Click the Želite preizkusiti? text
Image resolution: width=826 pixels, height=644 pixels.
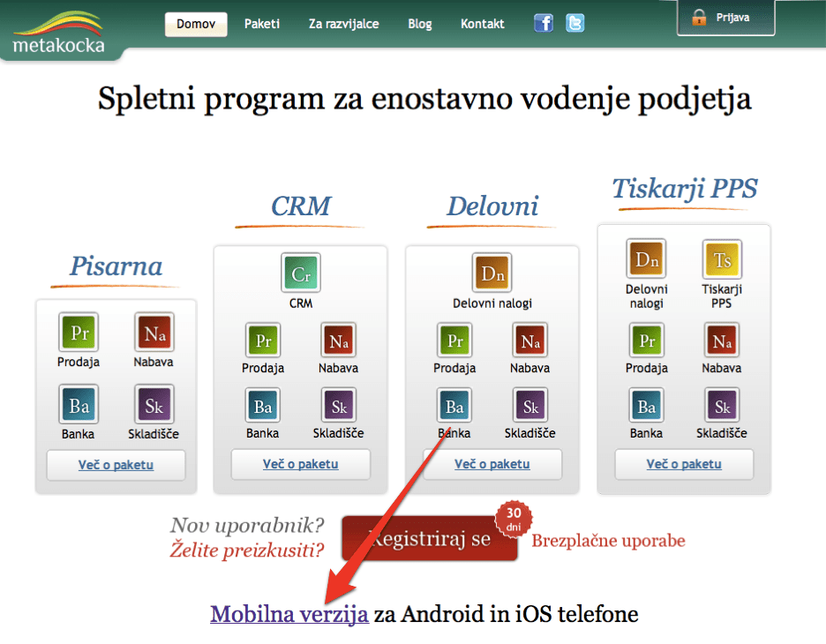(x=247, y=550)
